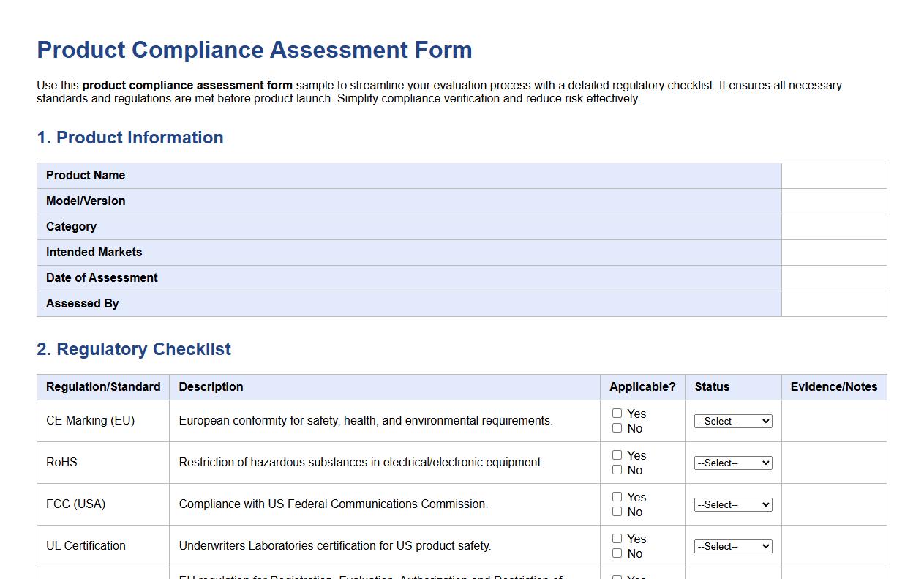This screenshot has width=924, height=579.
Task: Click the Model/Version input cell
Action: click(x=833, y=201)
